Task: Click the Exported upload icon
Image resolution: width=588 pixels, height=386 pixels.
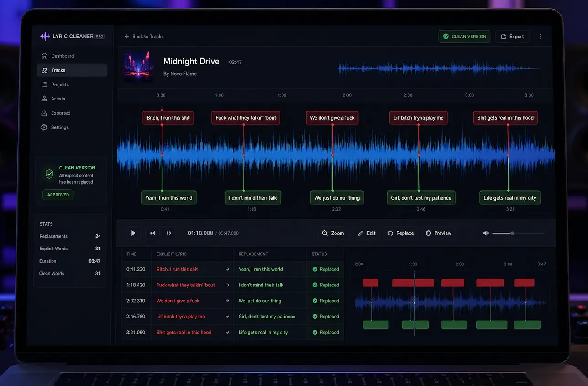Action: [x=44, y=113]
